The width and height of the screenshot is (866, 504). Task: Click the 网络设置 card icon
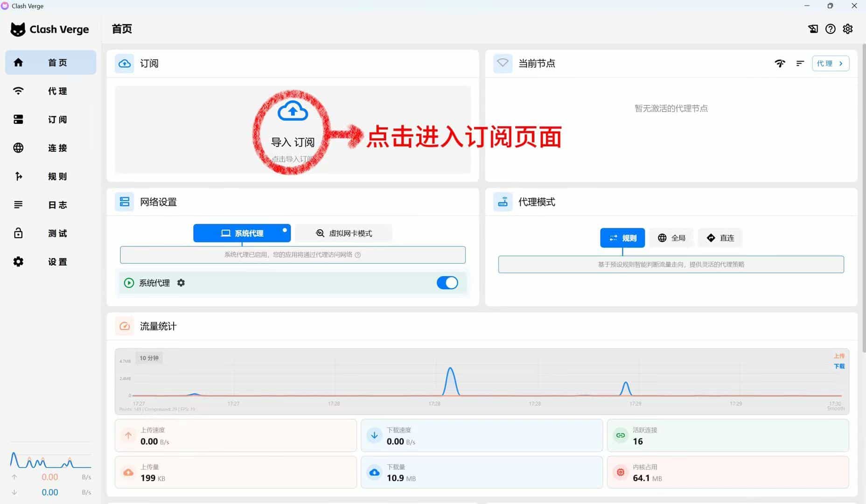pos(125,202)
